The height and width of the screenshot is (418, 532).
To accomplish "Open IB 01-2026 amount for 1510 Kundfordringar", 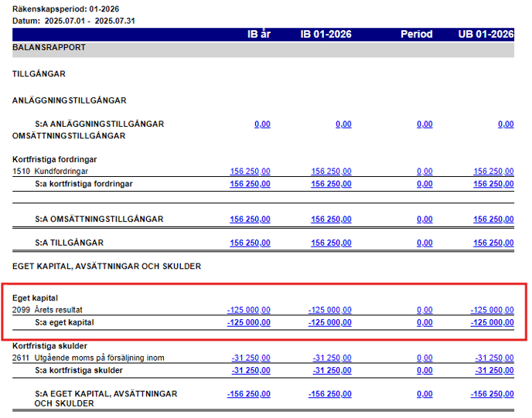I will pyautogui.click(x=331, y=172).
